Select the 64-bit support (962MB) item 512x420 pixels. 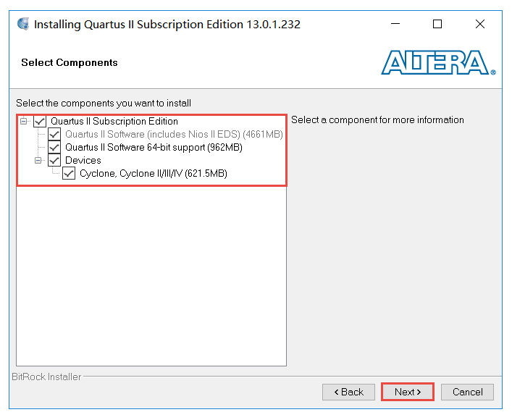click(x=154, y=147)
